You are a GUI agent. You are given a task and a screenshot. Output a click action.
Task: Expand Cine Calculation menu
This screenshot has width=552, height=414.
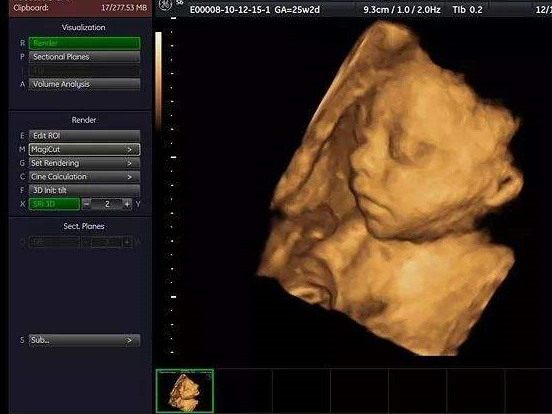coord(84,177)
